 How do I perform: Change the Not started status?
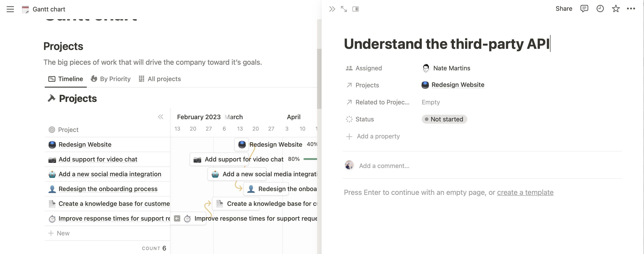click(444, 119)
